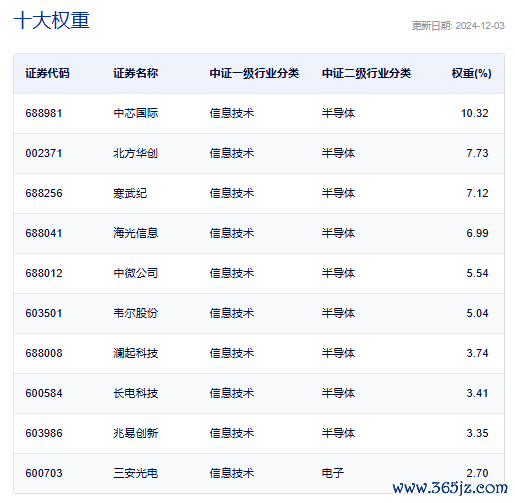This screenshot has height=503, width=515.
Task: Click the 电子 industry cell
Action: [x=333, y=473]
